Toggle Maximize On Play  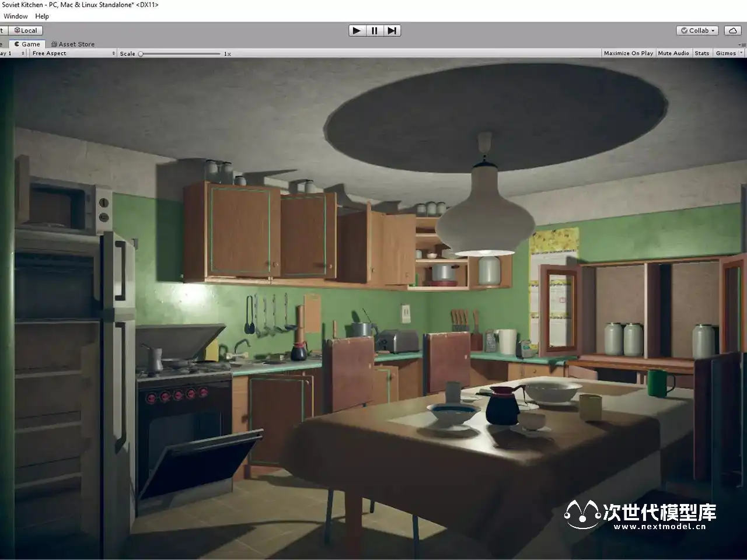coord(628,53)
